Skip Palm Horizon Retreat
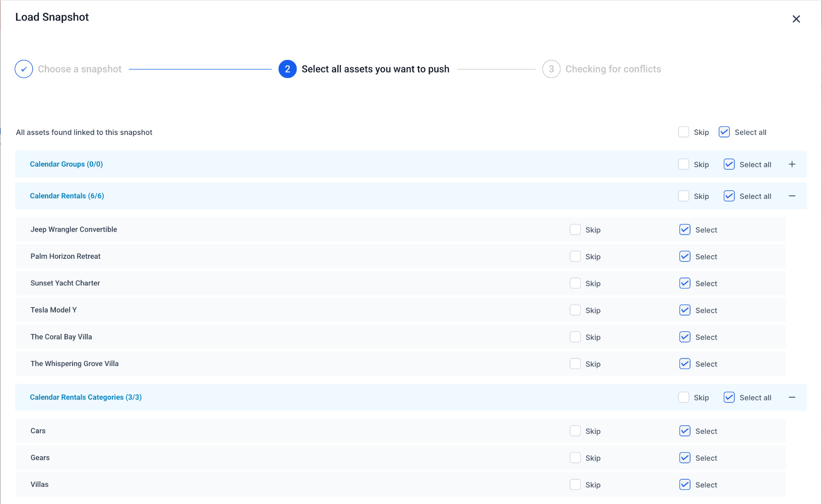The height and width of the screenshot is (504, 822). click(575, 256)
